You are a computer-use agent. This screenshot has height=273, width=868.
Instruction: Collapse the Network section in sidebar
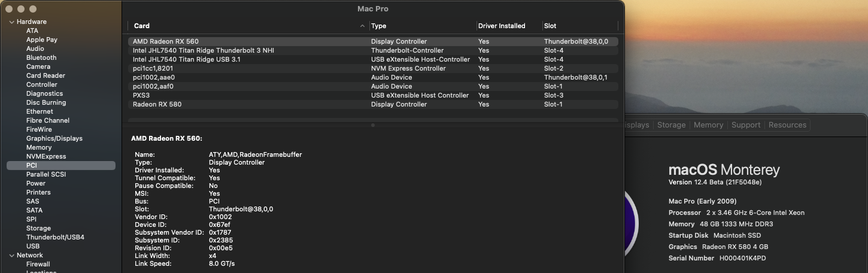point(11,256)
